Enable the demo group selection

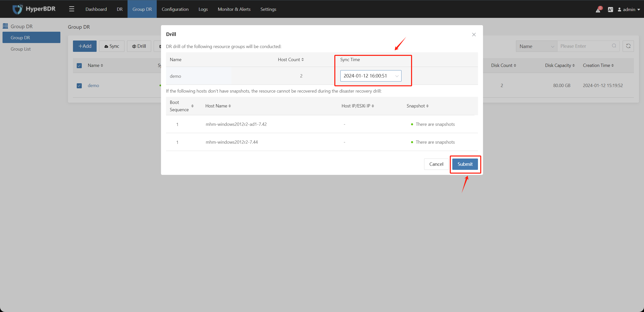[79, 85]
